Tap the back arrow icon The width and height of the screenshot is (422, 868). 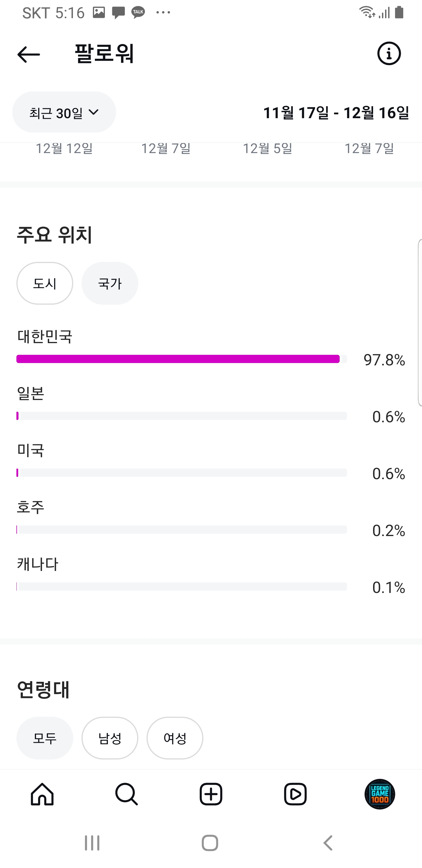coord(29,54)
